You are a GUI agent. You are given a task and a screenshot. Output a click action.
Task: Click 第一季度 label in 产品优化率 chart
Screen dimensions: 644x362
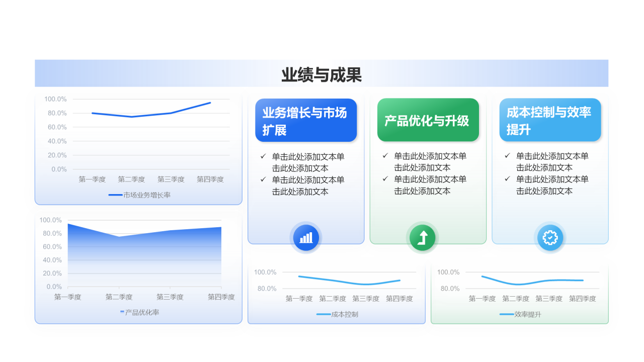[68, 297]
